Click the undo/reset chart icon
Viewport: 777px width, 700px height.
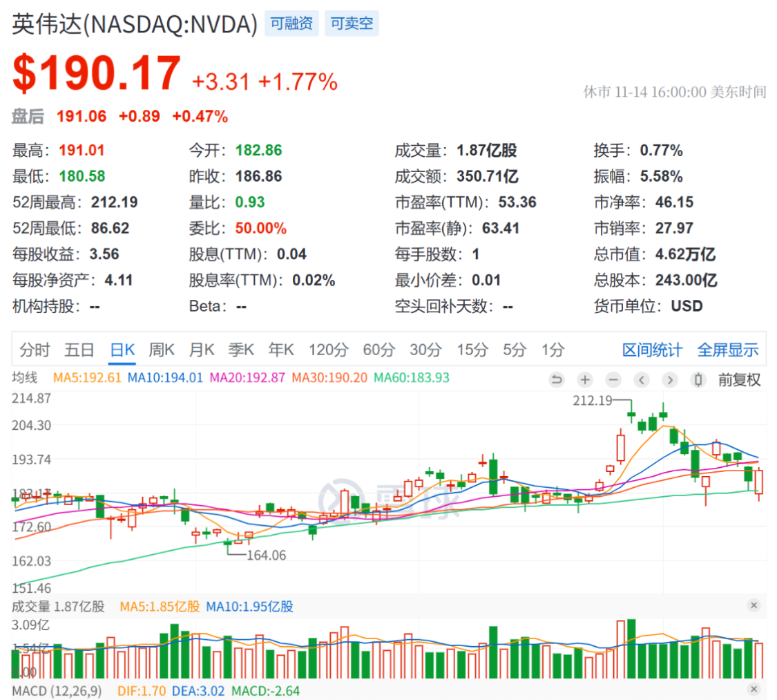point(557,379)
